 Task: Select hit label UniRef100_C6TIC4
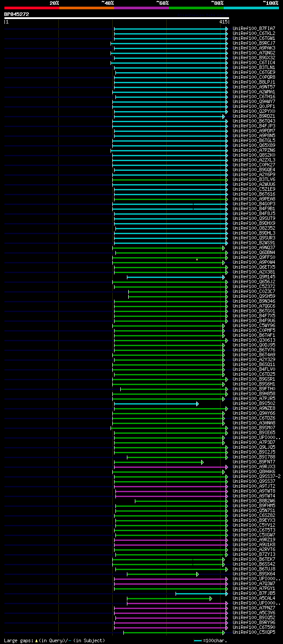click(253, 62)
